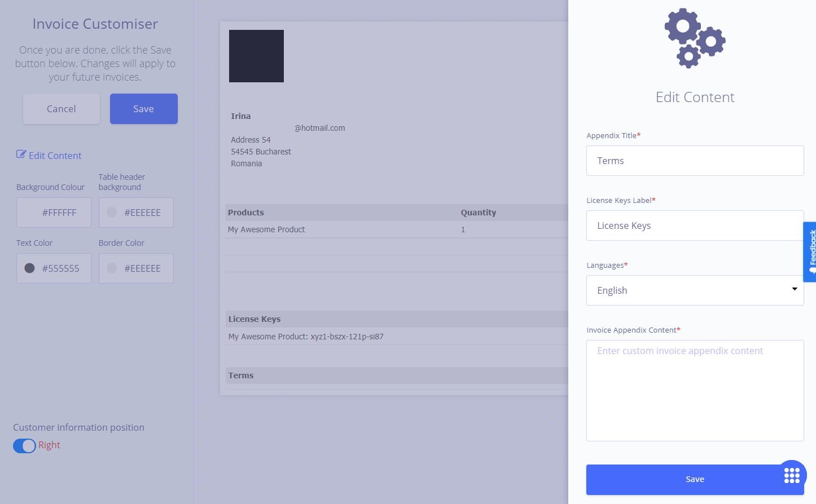This screenshot has height=504, width=816.
Task: Open the grid apps floating button
Action: coord(792,475)
